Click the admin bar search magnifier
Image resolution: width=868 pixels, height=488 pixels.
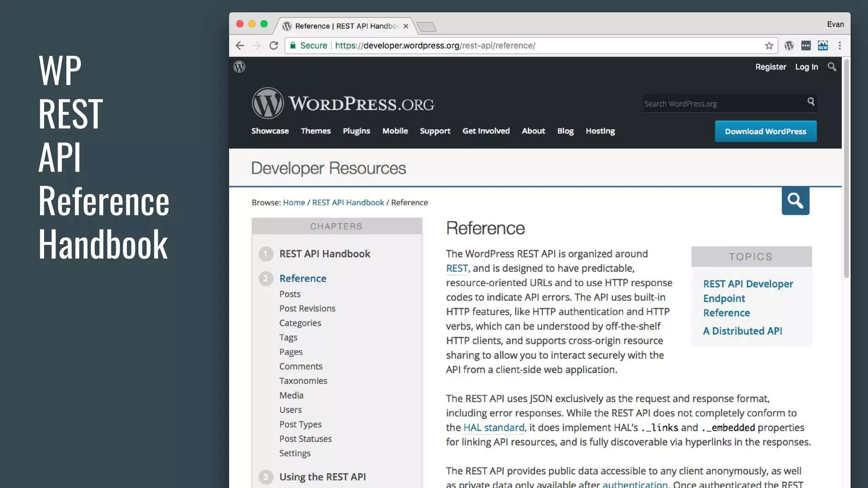[x=832, y=67]
